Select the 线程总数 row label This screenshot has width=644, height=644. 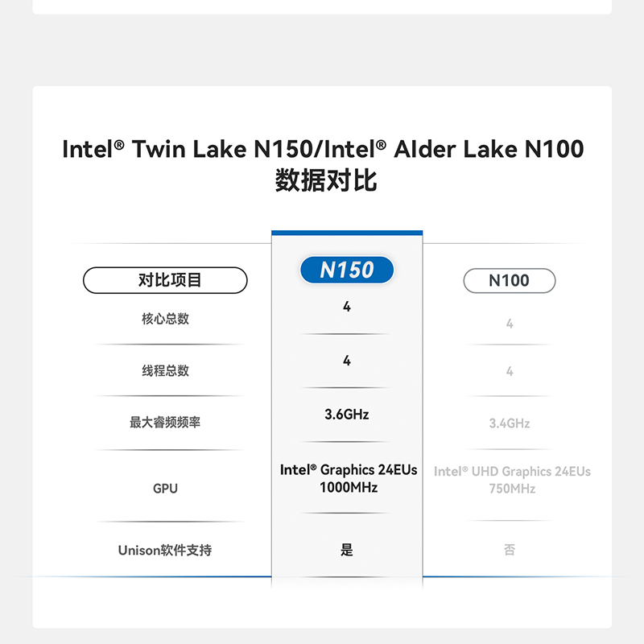click(x=165, y=371)
